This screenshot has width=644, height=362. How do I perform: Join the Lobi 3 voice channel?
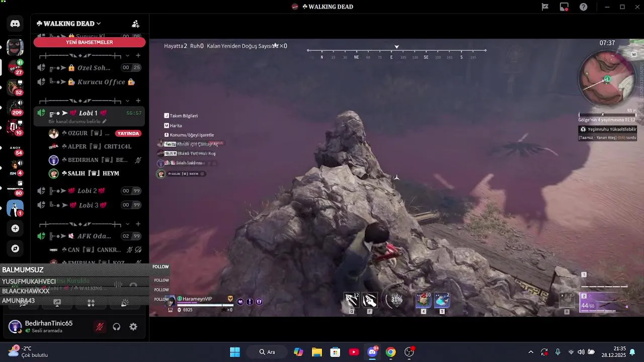coord(90,205)
